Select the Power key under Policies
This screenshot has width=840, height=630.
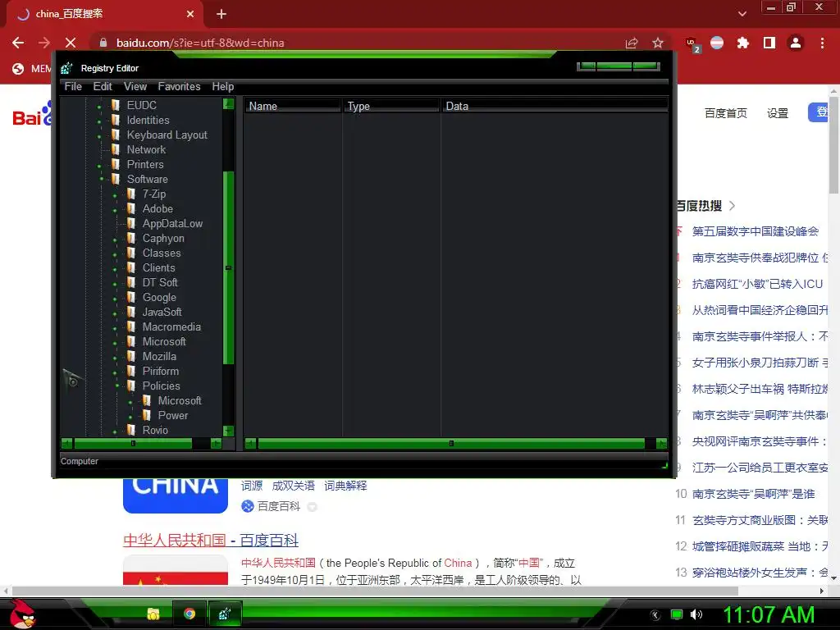click(172, 415)
